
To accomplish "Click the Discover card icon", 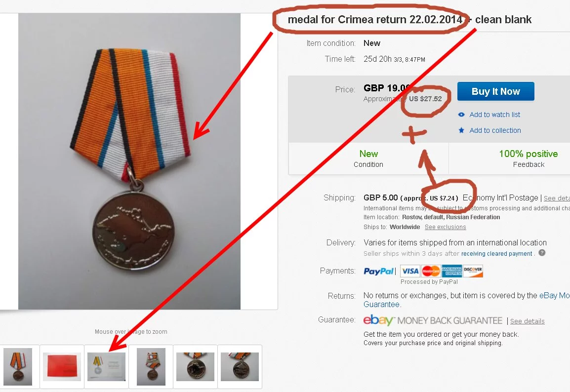I will click(x=473, y=271).
